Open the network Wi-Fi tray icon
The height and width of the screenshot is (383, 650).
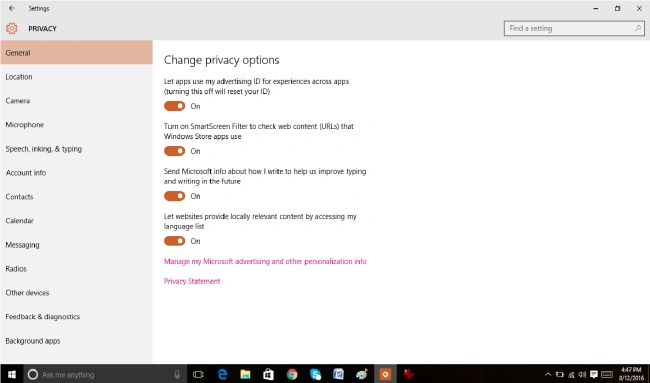pyautogui.click(x=571, y=374)
